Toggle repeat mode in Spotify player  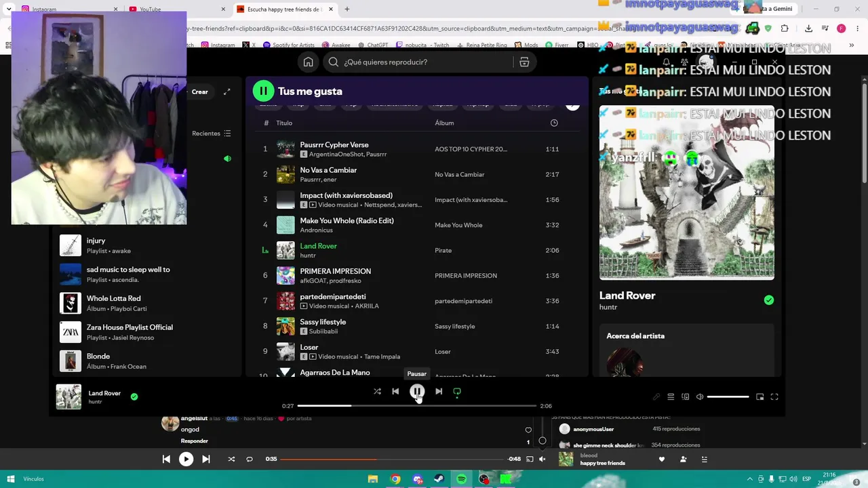[457, 391]
